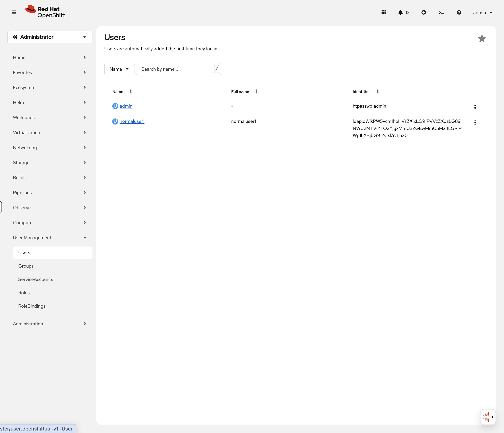Open the Administrator perspective switcher

tap(50, 37)
